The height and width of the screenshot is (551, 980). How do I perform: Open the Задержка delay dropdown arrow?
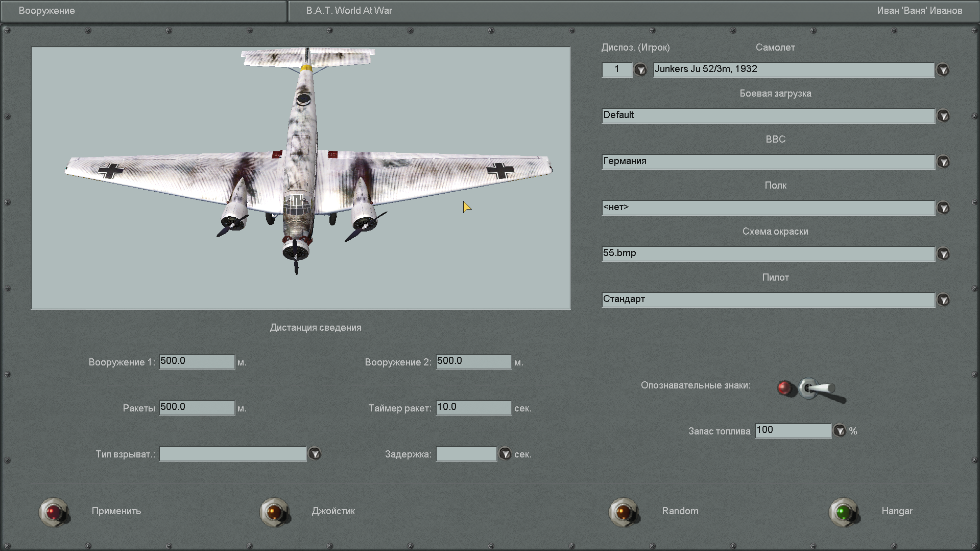click(x=505, y=453)
